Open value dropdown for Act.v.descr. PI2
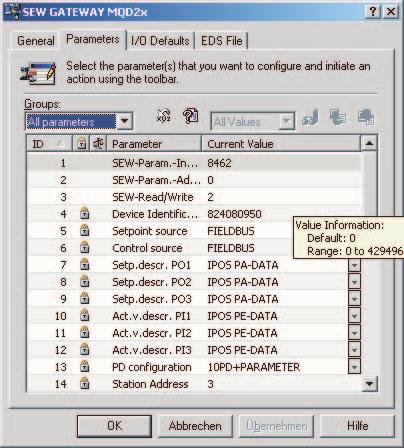Viewport: 404px width, 448px height. coord(354,333)
